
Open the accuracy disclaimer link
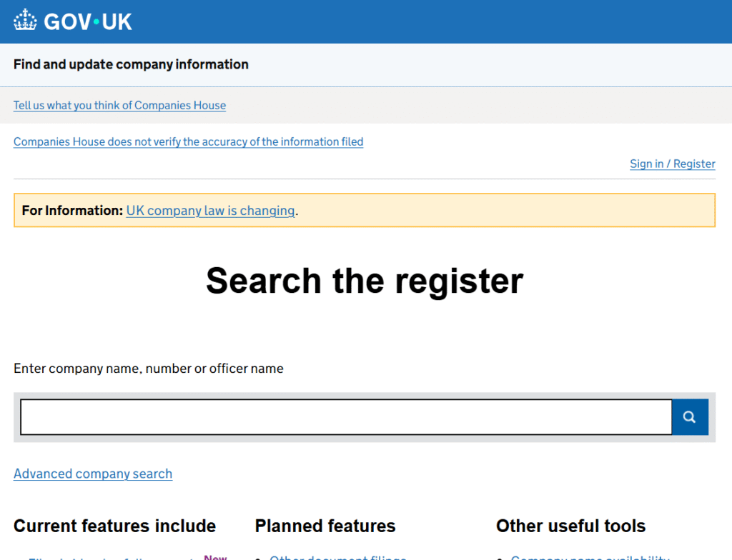188,141
